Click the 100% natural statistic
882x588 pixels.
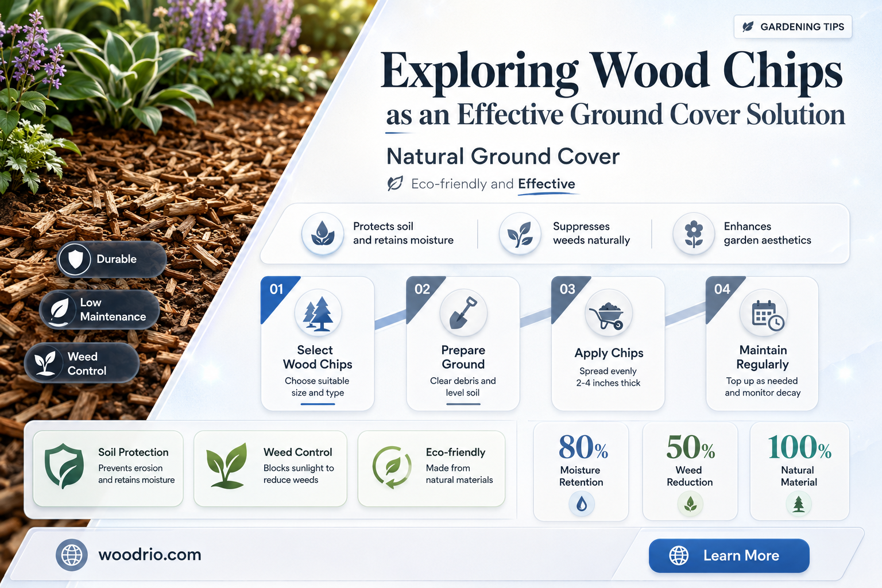point(799,447)
